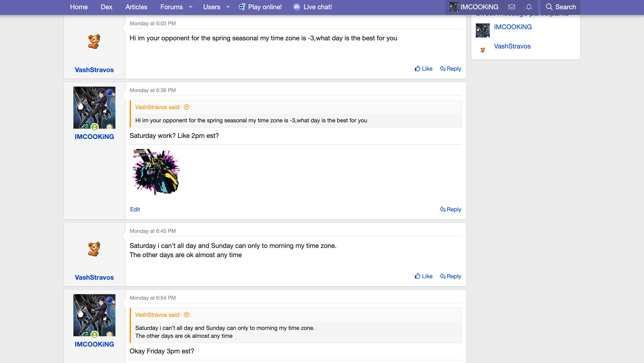The width and height of the screenshot is (644, 363).
Task: Jump to quoted post arrow at 6:54 PM
Action: (x=186, y=315)
